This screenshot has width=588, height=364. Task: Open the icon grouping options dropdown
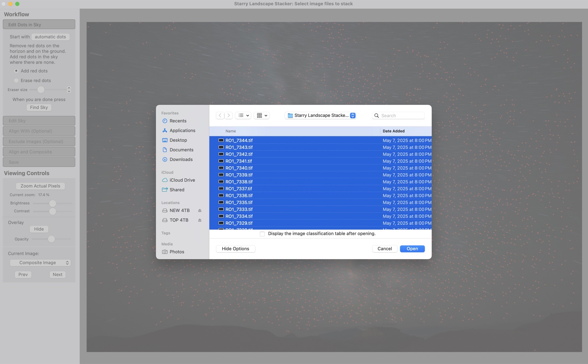coord(262,116)
